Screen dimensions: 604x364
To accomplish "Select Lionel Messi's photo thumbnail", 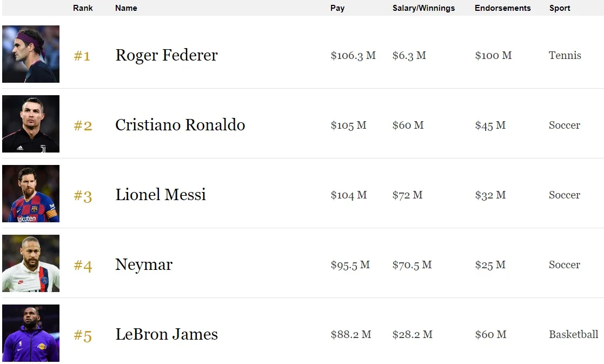I will (31, 194).
